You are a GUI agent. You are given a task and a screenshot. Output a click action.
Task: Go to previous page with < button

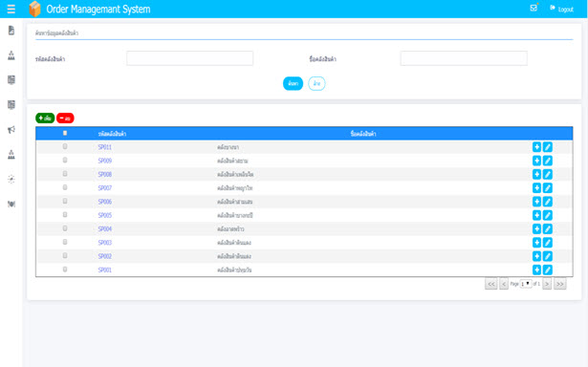point(504,284)
